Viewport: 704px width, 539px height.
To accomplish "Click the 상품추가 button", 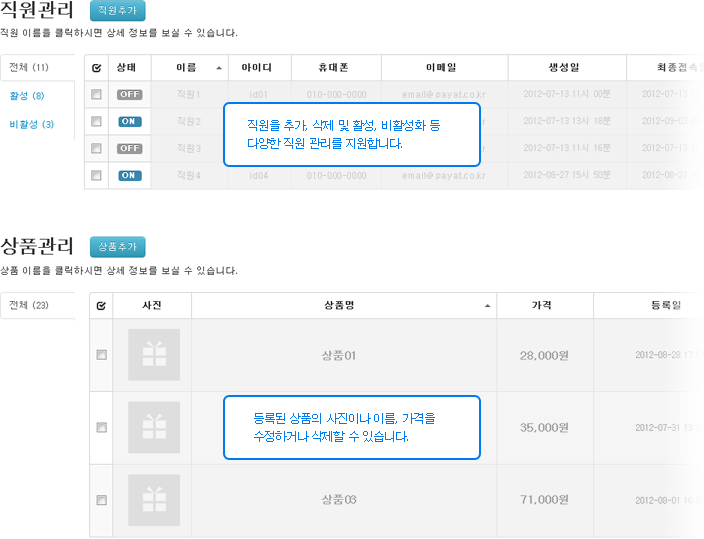I will tap(118, 247).
